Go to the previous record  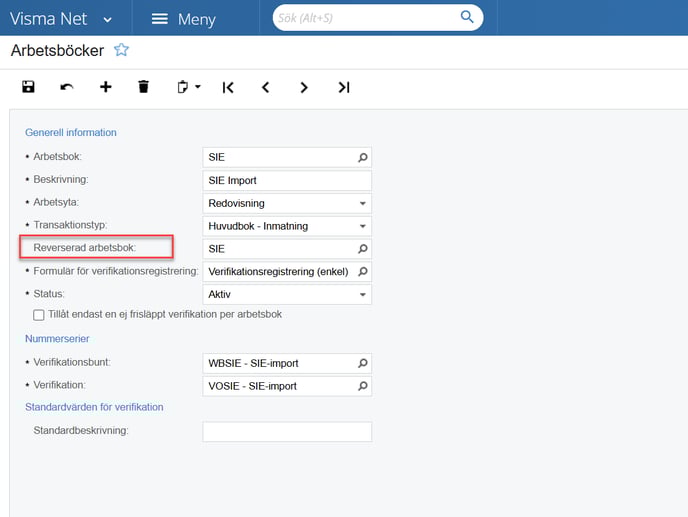pos(266,87)
